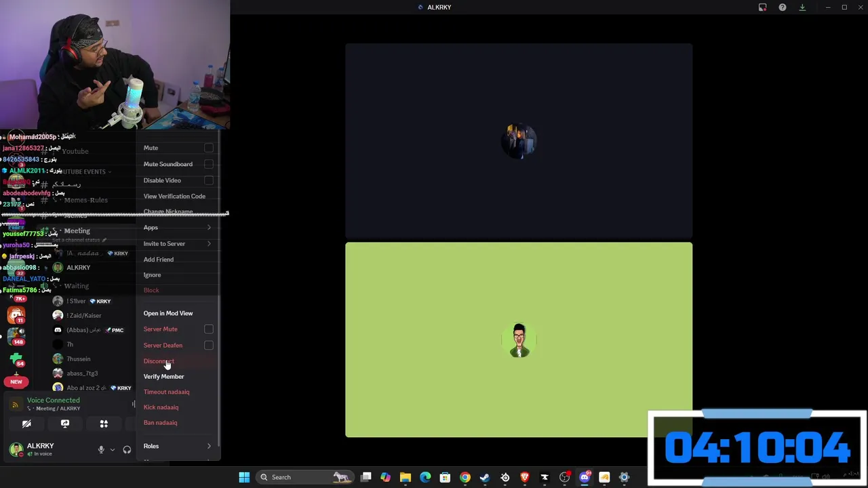Tick the Server Mute checkbox
Image resolution: width=868 pixels, height=488 pixels.
209,329
